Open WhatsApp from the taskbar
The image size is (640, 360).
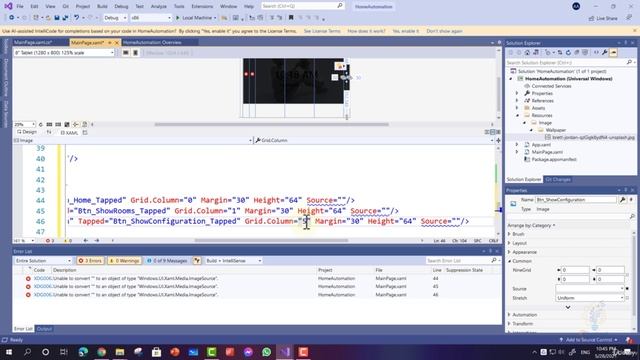267,352
